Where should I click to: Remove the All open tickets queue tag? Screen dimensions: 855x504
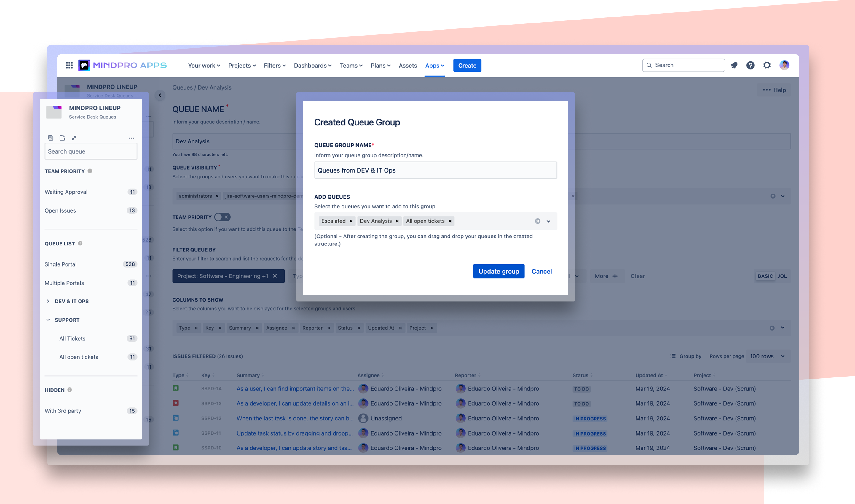click(450, 221)
